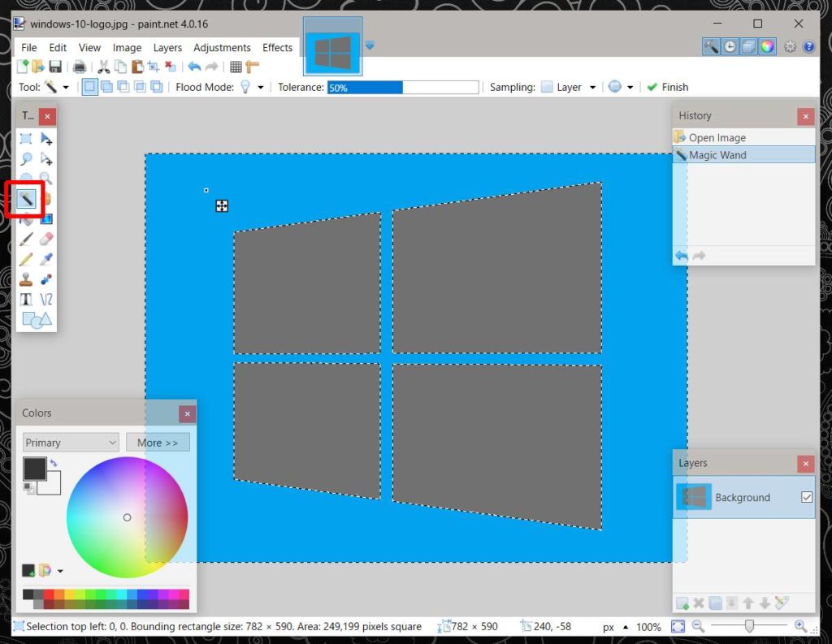Choose the Text tool
832x644 pixels.
point(28,298)
